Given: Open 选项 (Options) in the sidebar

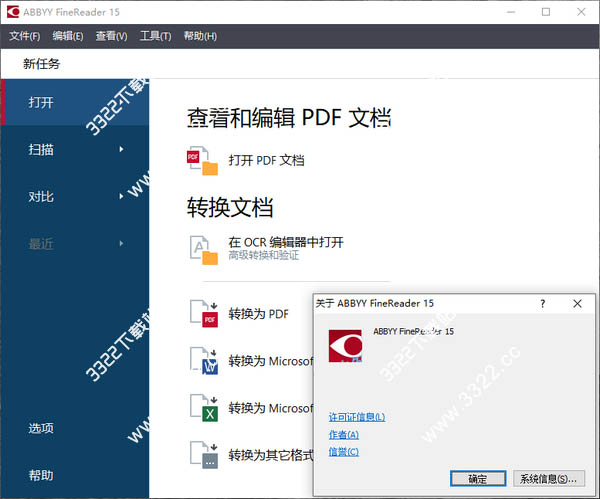Looking at the screenshot, I should 42,428.
